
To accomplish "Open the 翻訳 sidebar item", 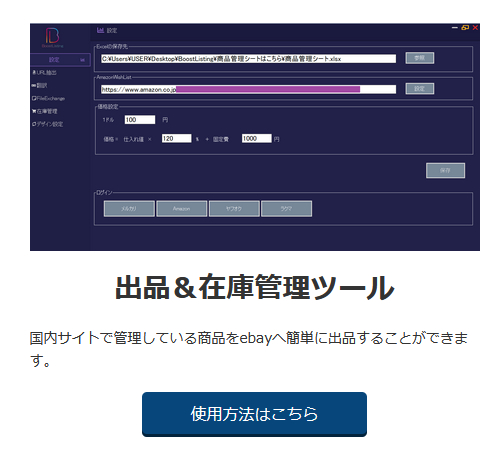I will pos(39,85).
